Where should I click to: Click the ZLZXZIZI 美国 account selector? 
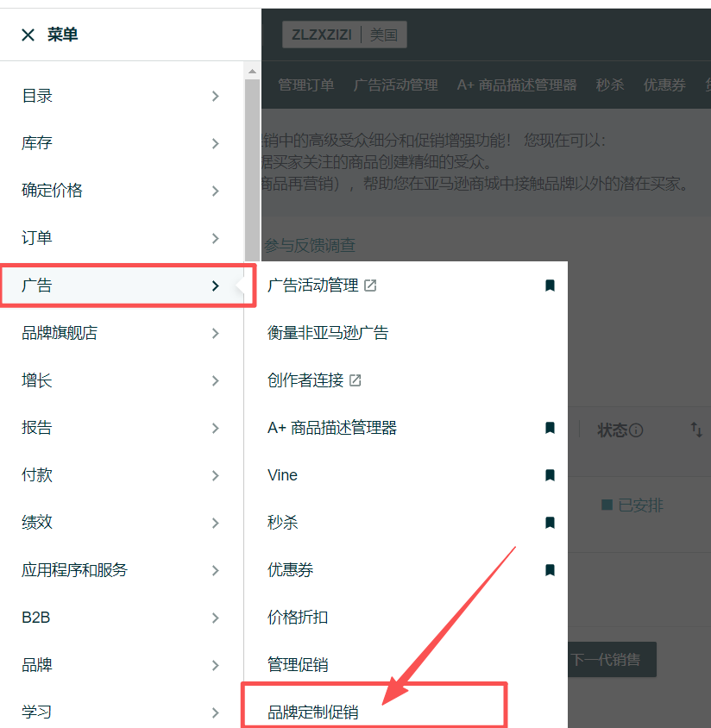pyautogui.click(x=344, y=35)
